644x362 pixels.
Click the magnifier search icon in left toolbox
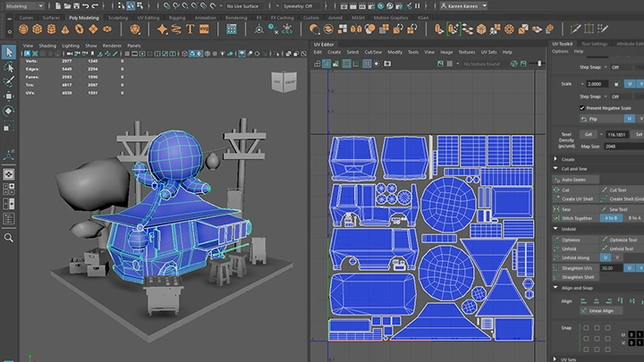pyautogui.click(x=9, y=239)
